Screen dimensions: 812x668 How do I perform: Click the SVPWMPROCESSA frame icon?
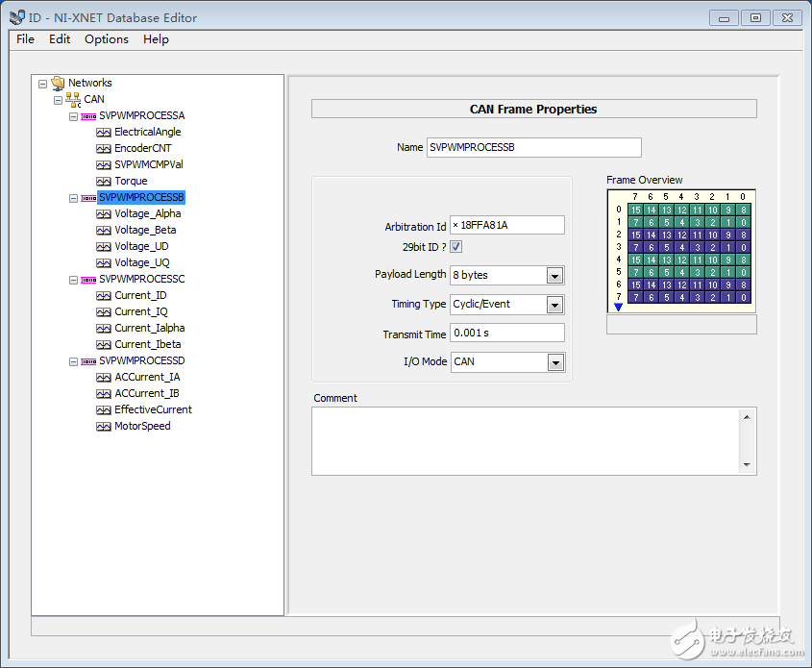[x=88, y=116]
